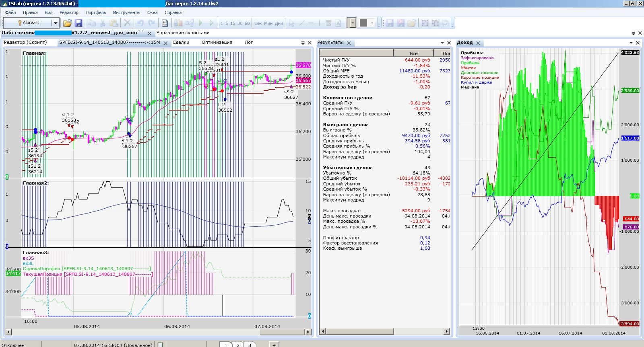This screenshot has height=347, width=644.
Task: Select the 15-minute interval button
Action: tap(233, 23)
